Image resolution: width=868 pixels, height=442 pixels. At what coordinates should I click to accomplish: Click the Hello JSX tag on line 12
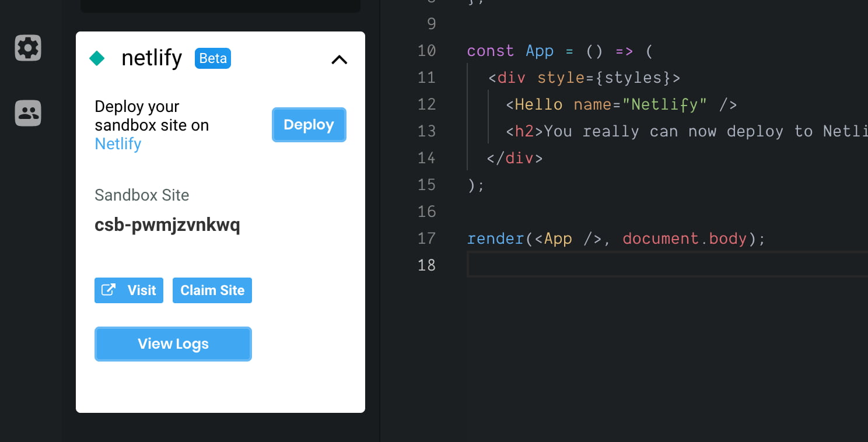pos(538,104)
